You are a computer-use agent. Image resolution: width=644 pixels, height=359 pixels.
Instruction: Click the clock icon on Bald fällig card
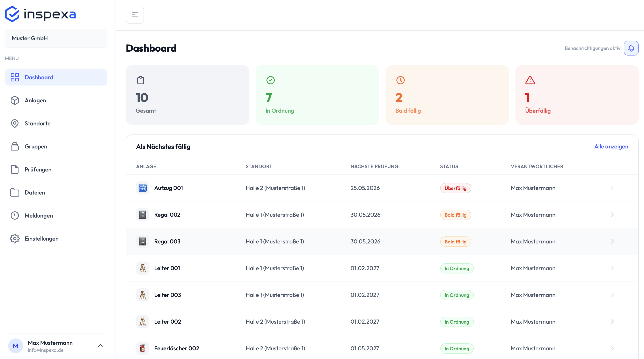pos(400,80)
